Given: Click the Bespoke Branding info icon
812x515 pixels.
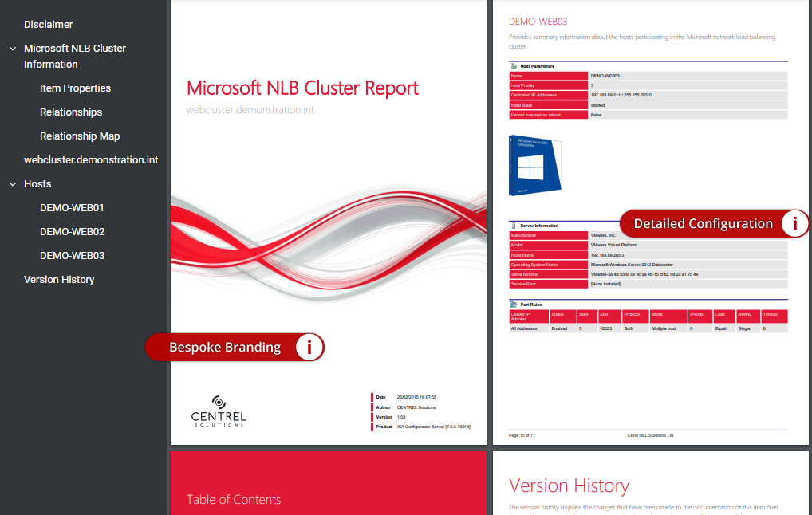Looking at the screenshot, I should (309, 347).
